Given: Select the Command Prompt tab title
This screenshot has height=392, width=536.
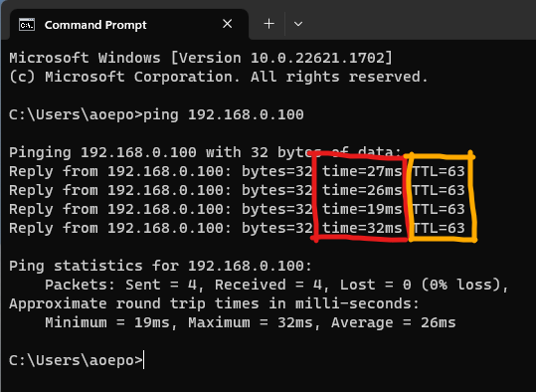Looking at the screenshot, I should point(95,25).
